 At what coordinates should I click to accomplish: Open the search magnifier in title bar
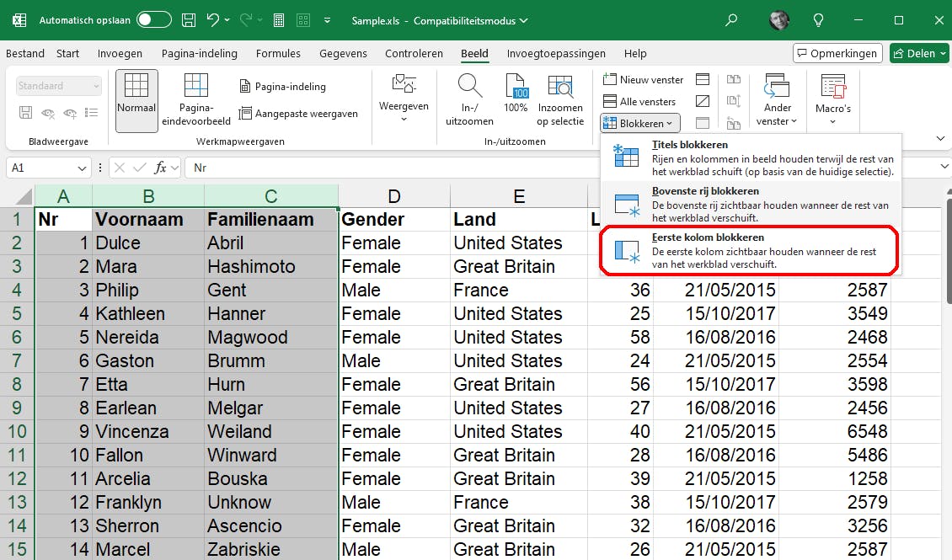click(x=731, y=19)
